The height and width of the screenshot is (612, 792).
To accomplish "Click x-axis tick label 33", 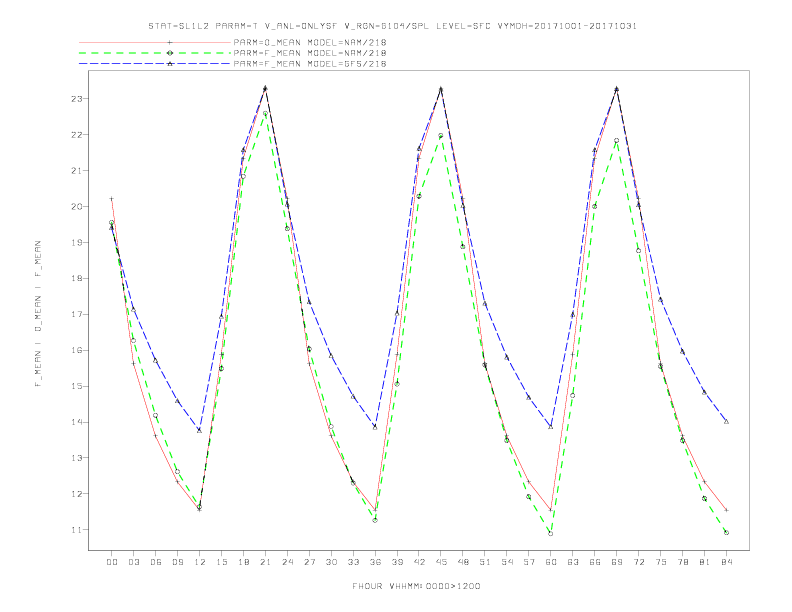I will (353, 562).
